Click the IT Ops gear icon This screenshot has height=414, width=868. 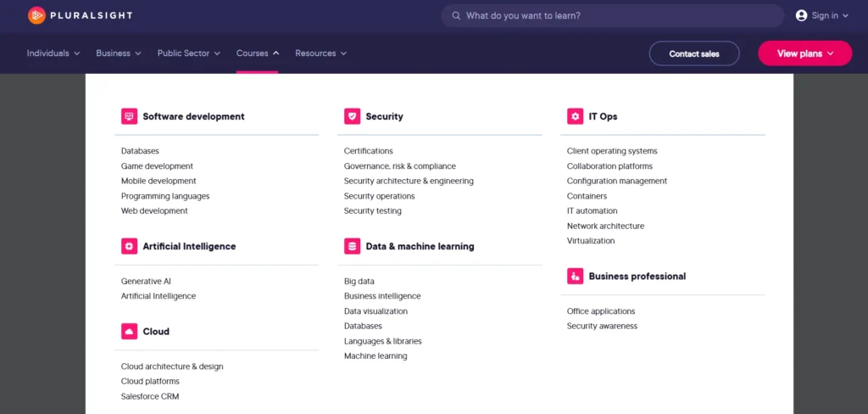click(575, 116)
